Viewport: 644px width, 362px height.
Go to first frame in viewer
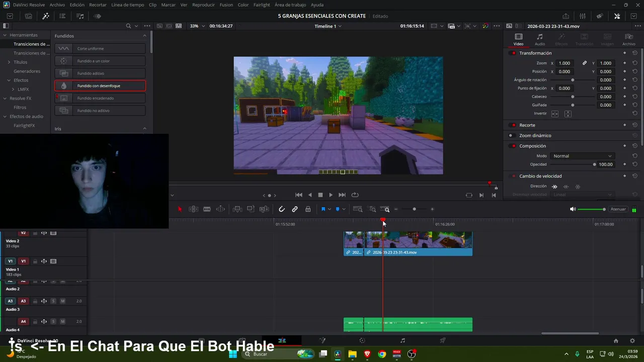click(x=299, y=195)
